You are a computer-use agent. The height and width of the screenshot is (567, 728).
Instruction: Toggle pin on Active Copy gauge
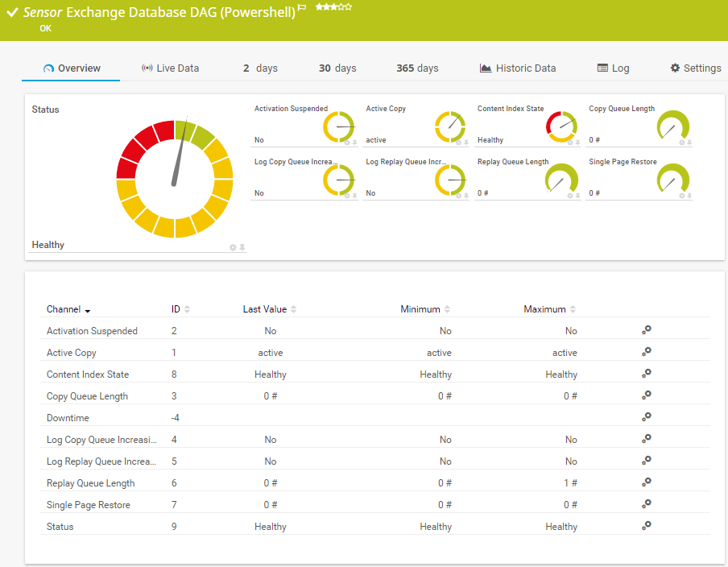click(466, 143)
